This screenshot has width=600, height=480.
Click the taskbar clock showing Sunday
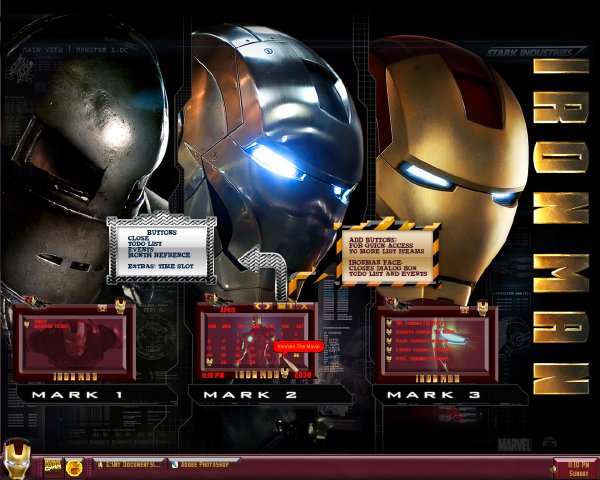578,469
